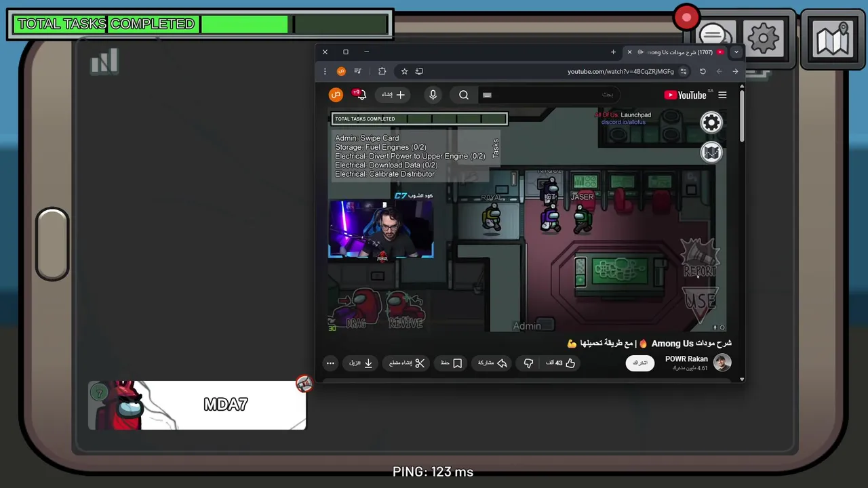868x488 pixels.
Task: Open the YouTube account avatar
Action: (336, 95)
